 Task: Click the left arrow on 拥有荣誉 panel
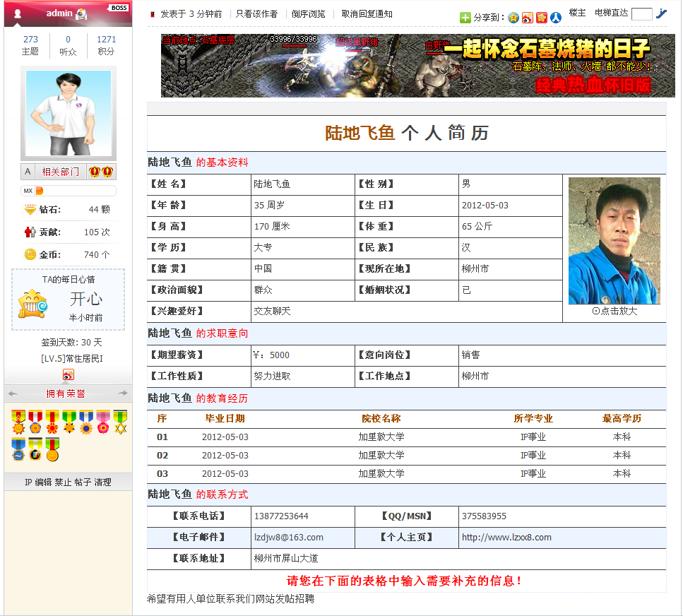coord(13,393)
